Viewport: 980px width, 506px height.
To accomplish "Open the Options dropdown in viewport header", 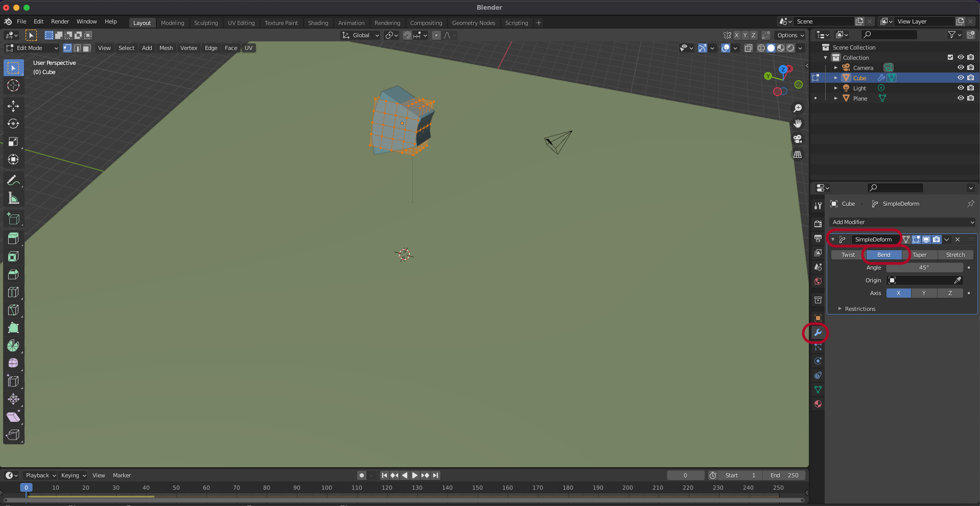I will point(790,35).
